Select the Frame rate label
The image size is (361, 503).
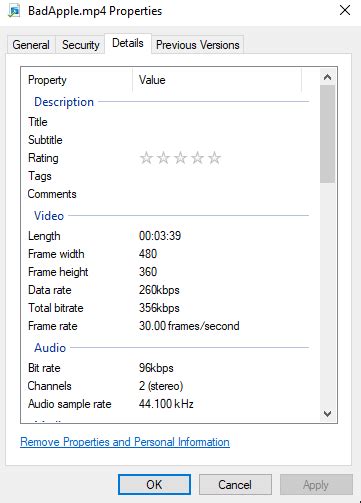[x=53, y=326]
